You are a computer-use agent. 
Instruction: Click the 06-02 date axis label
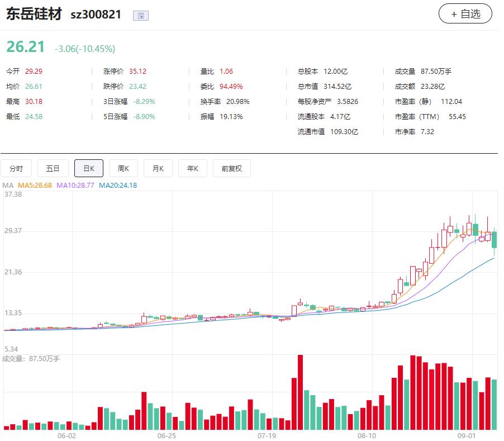tap(66, 436)
